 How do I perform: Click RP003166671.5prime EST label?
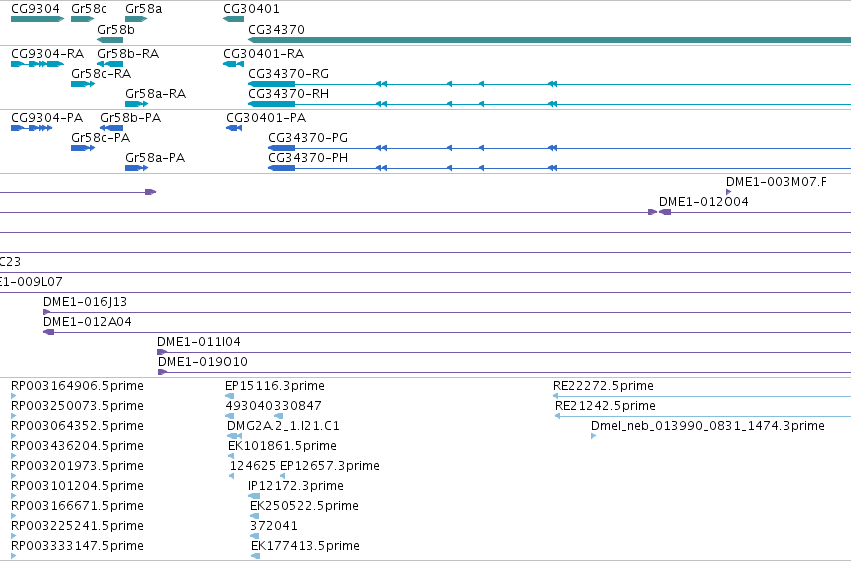77,506
